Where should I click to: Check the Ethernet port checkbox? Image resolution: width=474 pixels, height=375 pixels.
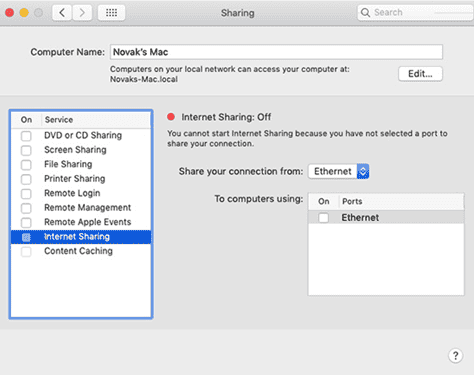323,218
